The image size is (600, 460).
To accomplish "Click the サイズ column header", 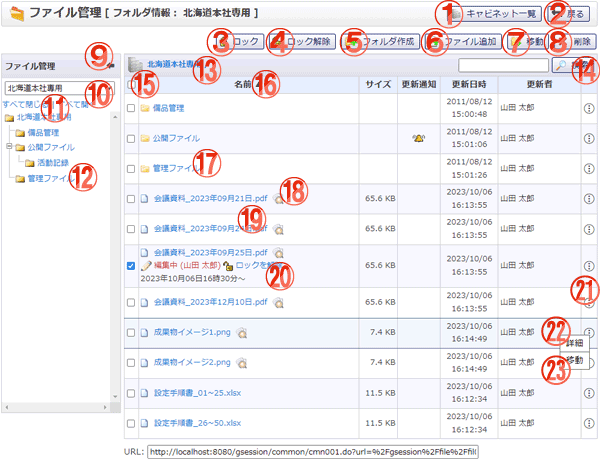I will [378, 84].
